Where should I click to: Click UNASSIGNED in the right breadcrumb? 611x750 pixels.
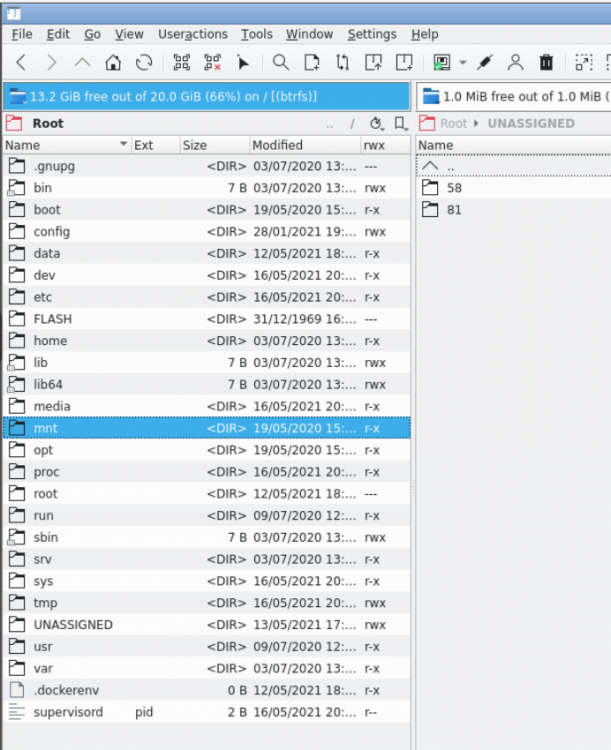tap(531, 123)
